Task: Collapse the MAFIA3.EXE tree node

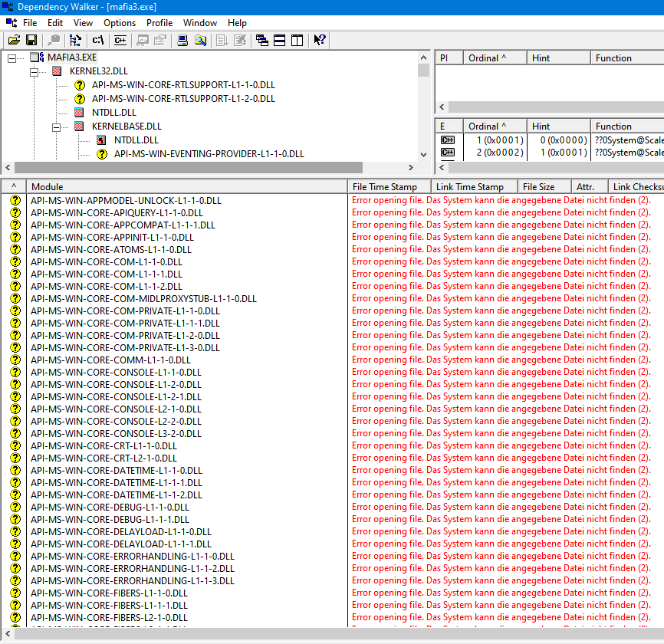Action: pyautogui.click(x=12, y=58)
